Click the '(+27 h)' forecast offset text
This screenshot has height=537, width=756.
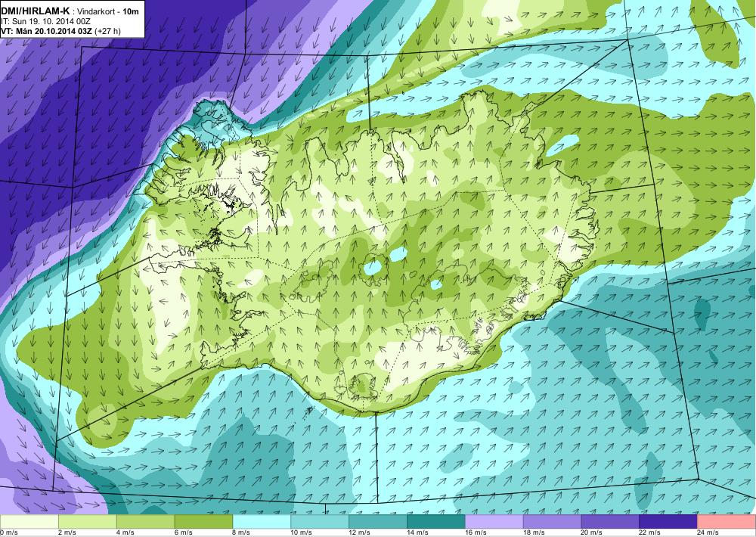tap(107, 31)
